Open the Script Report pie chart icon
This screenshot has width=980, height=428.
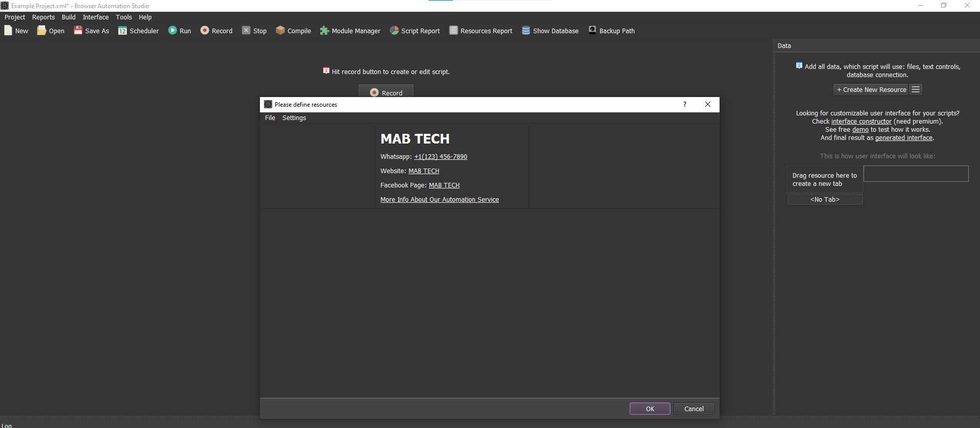point(394,31)
